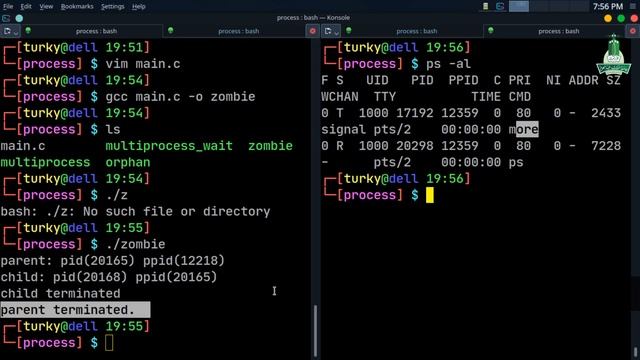
Task: Click the left terminal's prompt cursor
Action: pyautogui.click(x=109, y=342)
